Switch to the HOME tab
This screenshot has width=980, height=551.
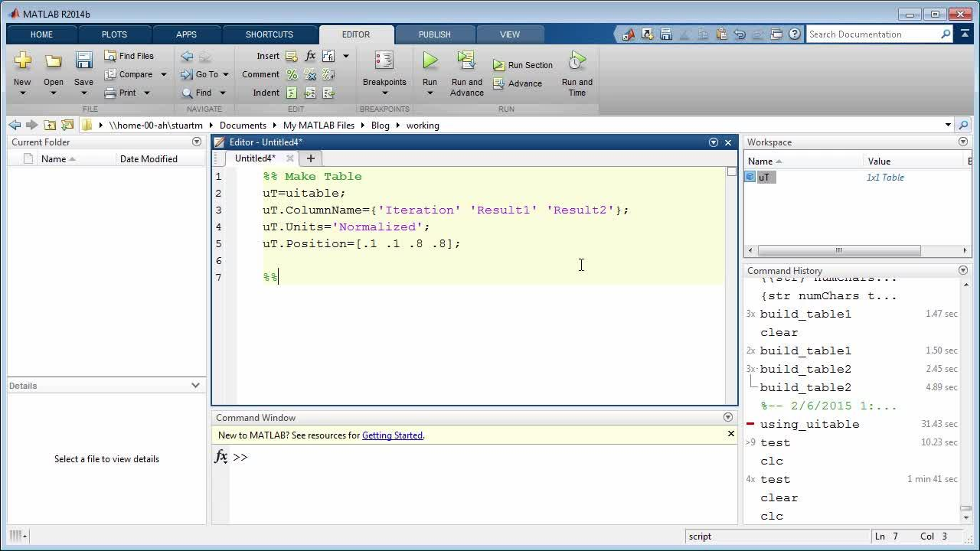41,34
